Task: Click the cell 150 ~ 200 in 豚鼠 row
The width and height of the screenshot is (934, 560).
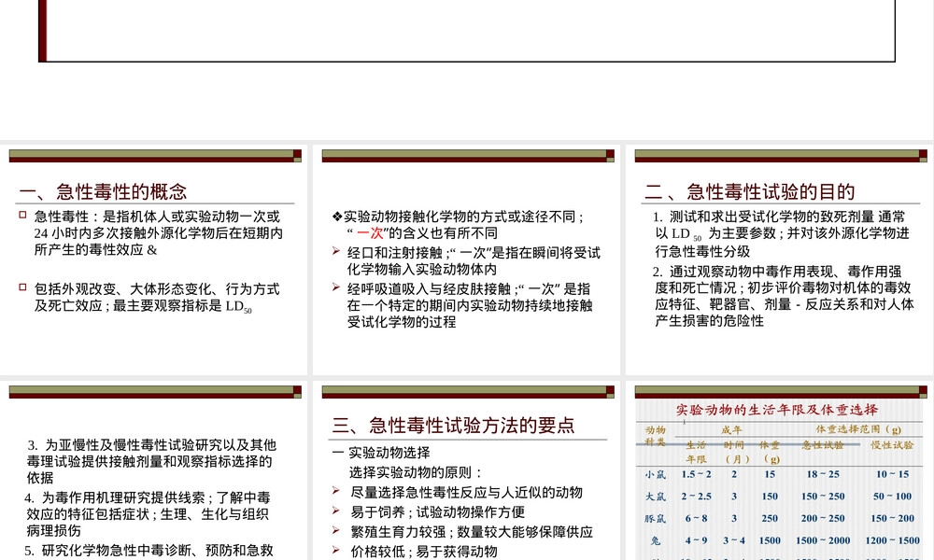Action: pos(892,518)
